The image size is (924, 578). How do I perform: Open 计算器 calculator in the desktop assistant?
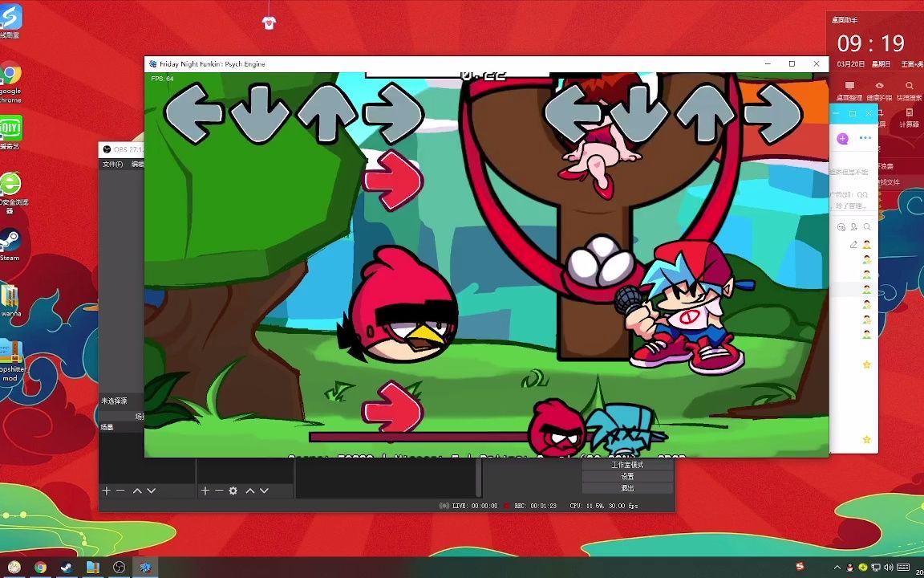click(909, 113)
